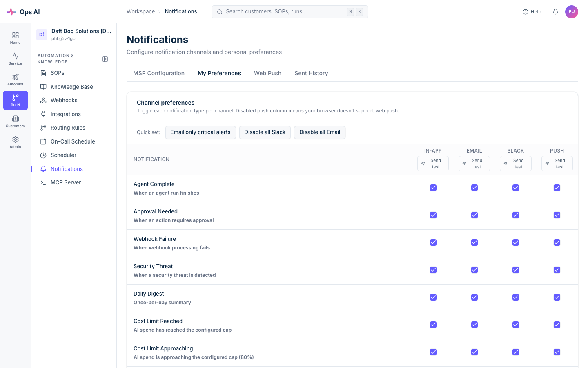Select the My Preferences tab
Image resolution: width=588 pixels, height=368 pixels.
click(x=219, y=73)
